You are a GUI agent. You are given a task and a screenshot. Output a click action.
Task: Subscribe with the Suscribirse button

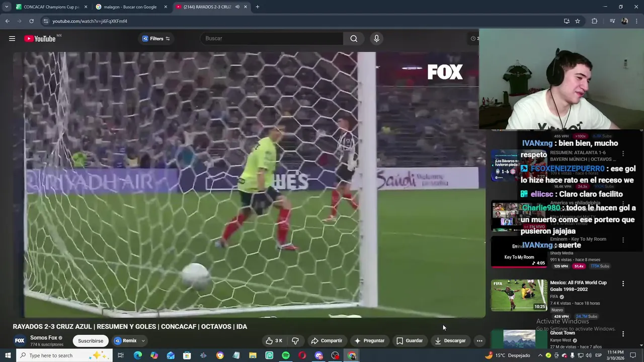point(91,341)
